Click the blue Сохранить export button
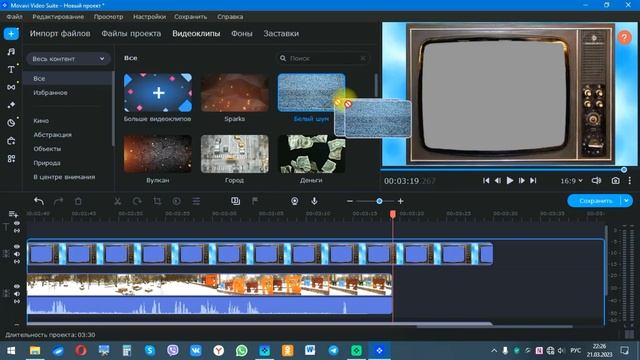Viewport: 640px width, 360px height. point(595,200)
